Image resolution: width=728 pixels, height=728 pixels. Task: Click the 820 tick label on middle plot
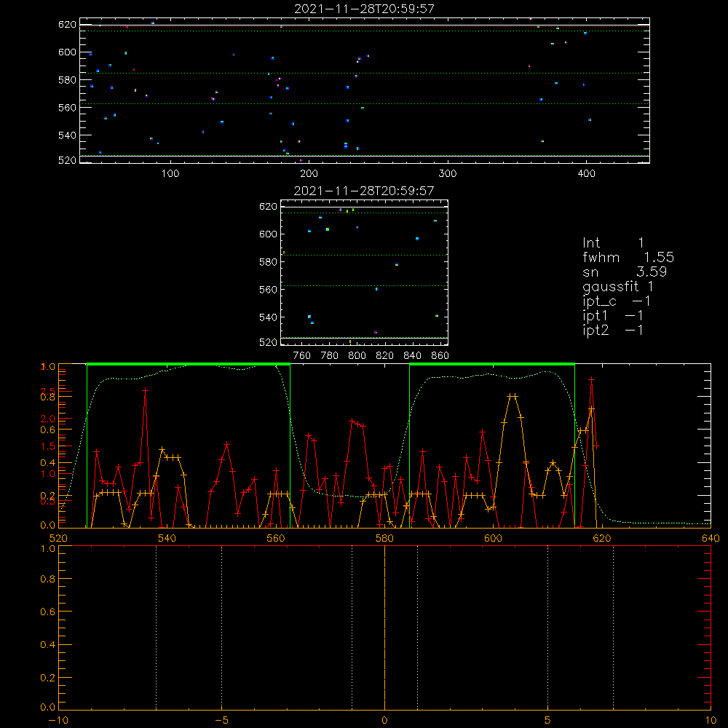click(x=385, y=356)
